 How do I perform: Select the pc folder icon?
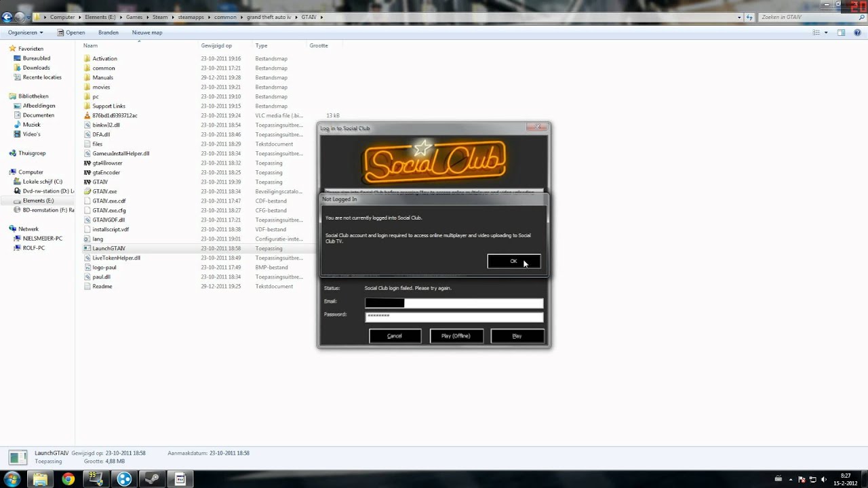(87, 97)
